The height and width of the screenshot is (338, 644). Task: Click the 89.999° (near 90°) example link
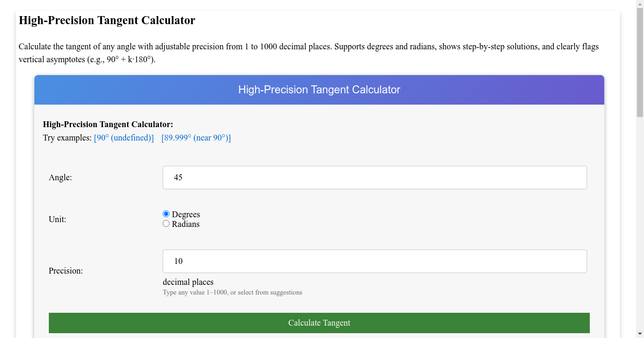tap(196, 138)
